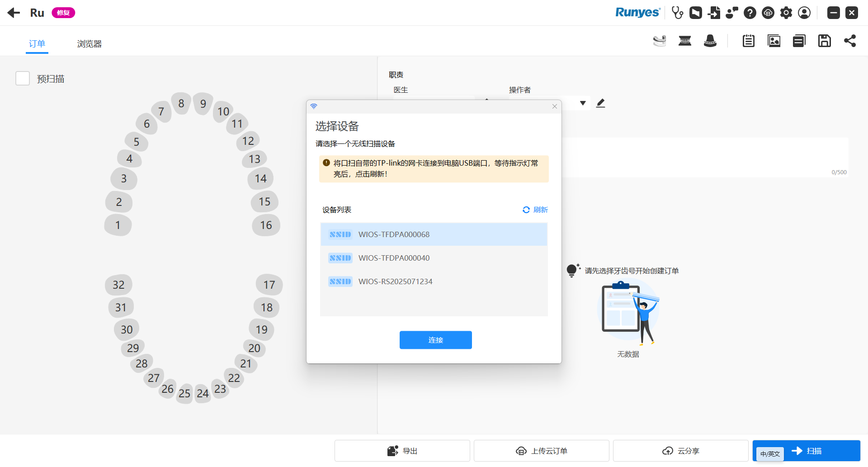Screen dimensions: 868x467
Task: Expand the 操作者 dropdown arrow
Action: point(583,103)
